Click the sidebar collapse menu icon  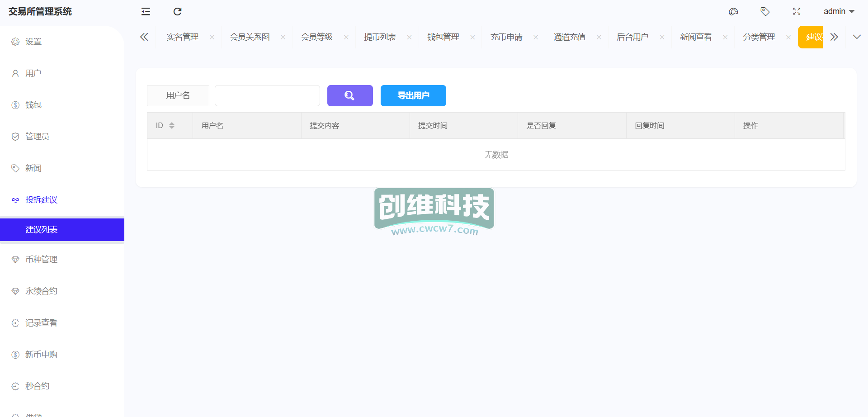(146, 12)
